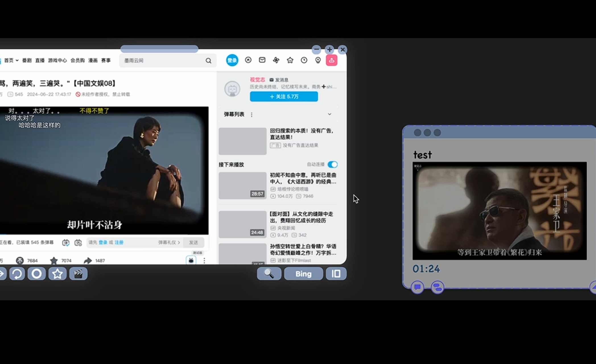Click the clapperboard icon in the bottom toolbar
Screen dimensions: 596x364
click(78, 274)
